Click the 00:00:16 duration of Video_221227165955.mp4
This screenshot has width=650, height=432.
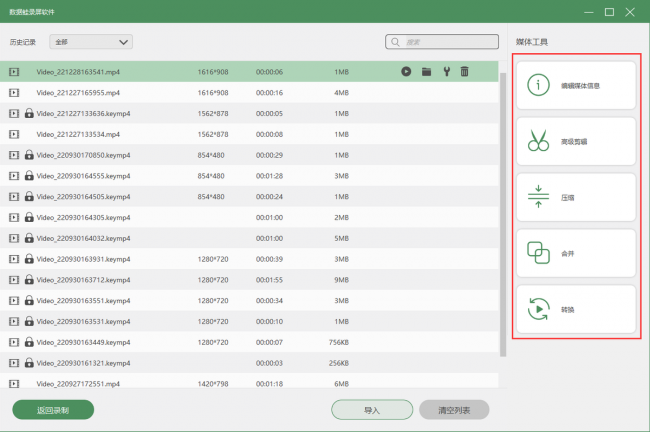point(269,93)
